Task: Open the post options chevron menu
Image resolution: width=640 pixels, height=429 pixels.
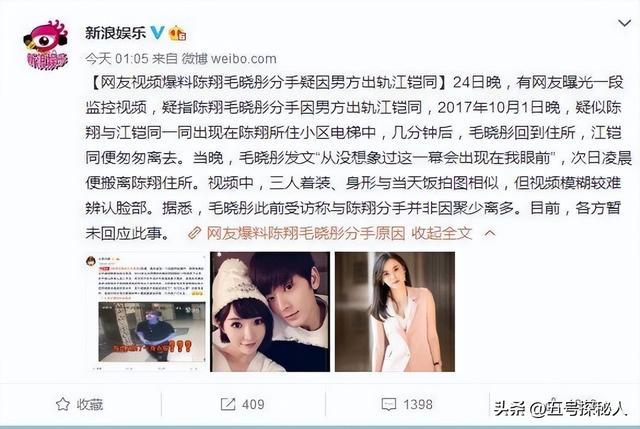Action: 624,23
